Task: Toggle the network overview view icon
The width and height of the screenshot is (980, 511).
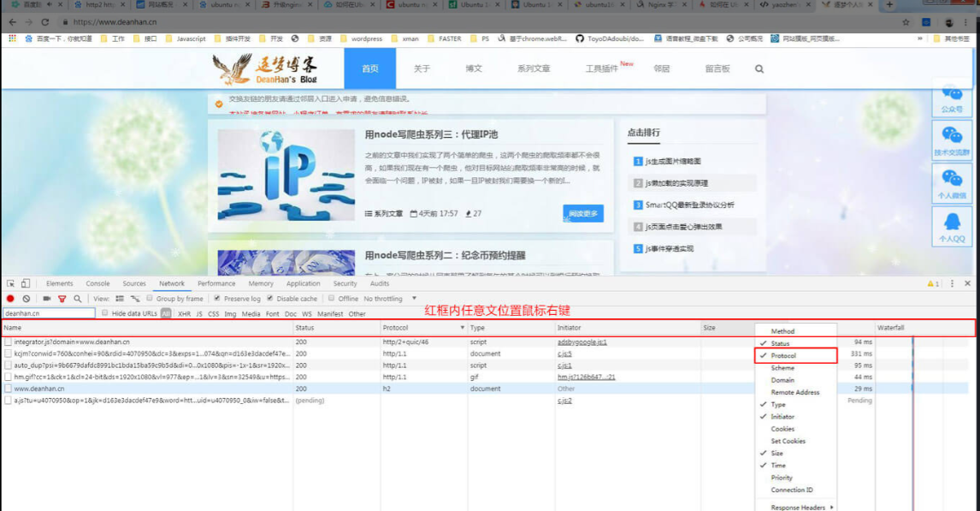Action: [135, 299]
